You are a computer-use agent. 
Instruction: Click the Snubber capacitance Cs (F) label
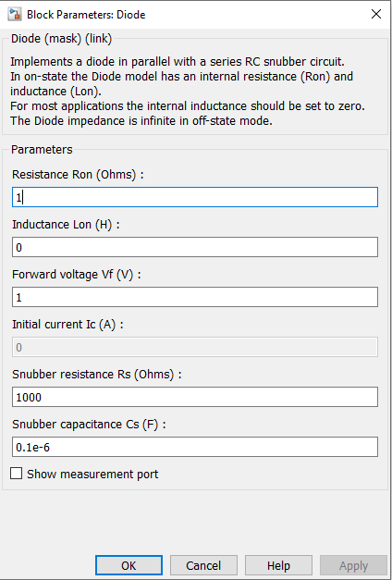point(89,424)
